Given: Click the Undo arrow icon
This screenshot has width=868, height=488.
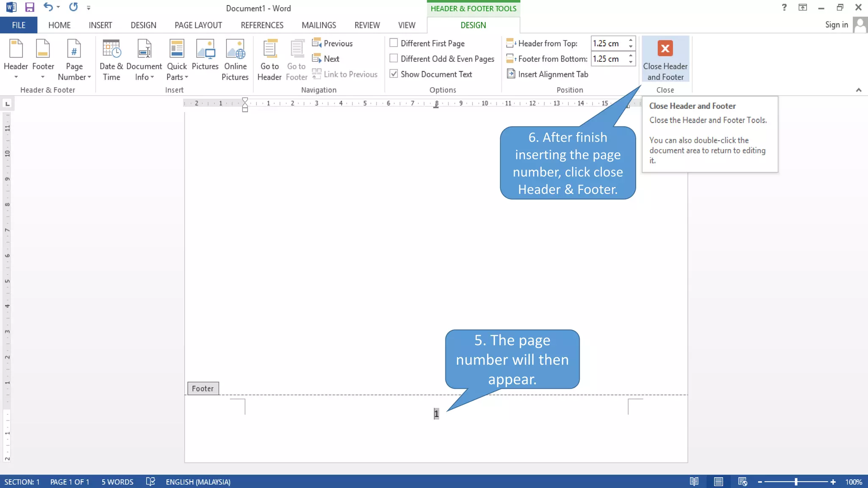Looking at the screenshot, I should click(x=48, y=7).
